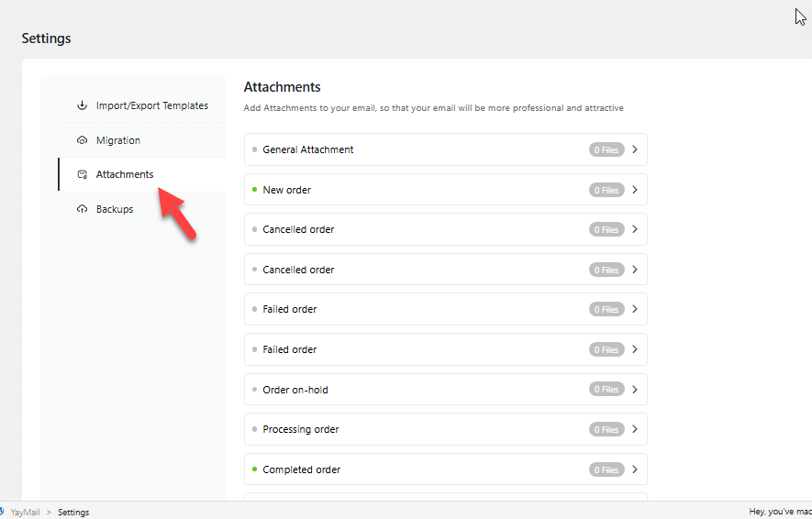
Task: Click the YayMail logo in breadcrumb bar
Action: click(x=3, y=512)
